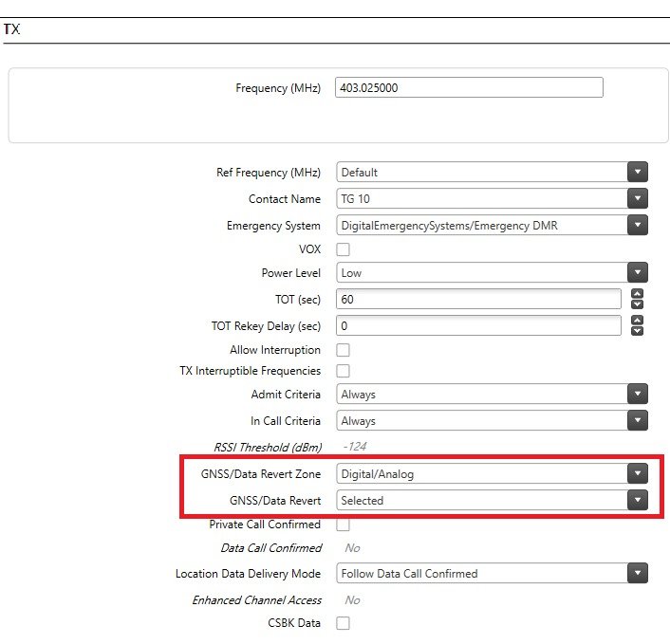Click the TOT Rekey Delay value field
The width and height of the screenshot is (670, 644).
[478, 325]
